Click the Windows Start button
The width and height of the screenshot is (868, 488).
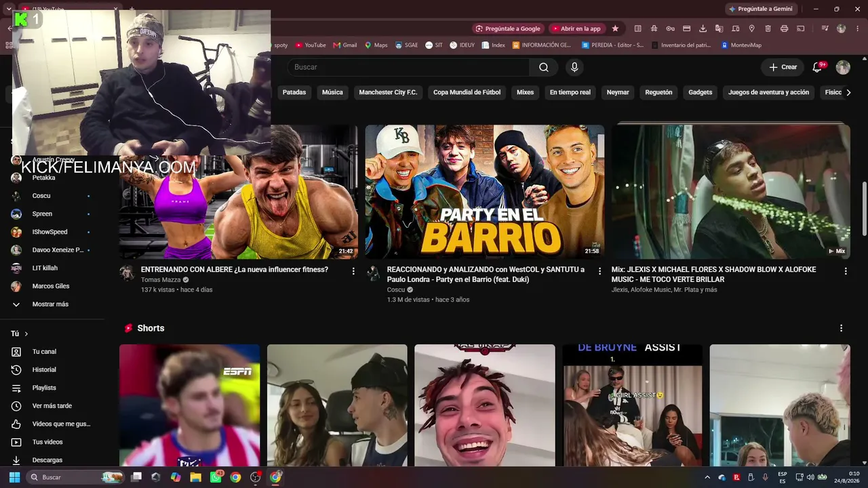14,477
